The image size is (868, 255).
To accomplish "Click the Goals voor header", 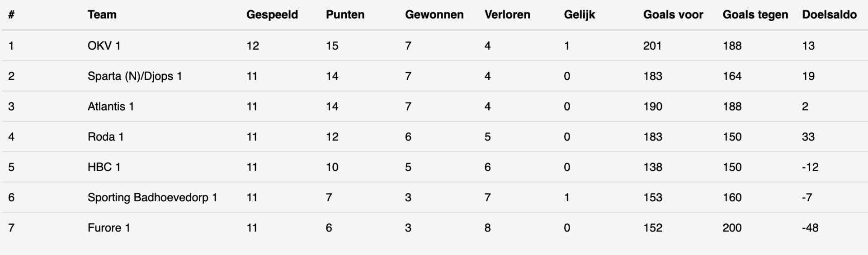I will 673,14.
